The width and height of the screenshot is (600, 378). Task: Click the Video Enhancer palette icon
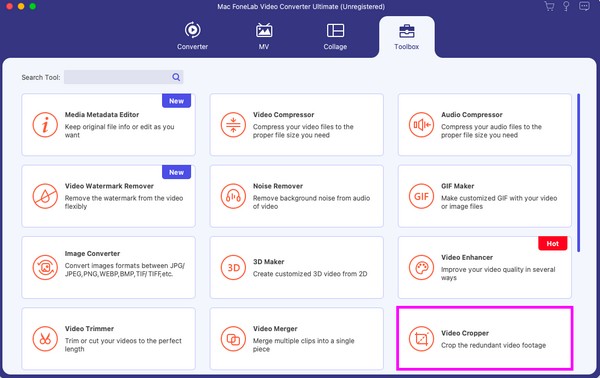coord(421,267)
